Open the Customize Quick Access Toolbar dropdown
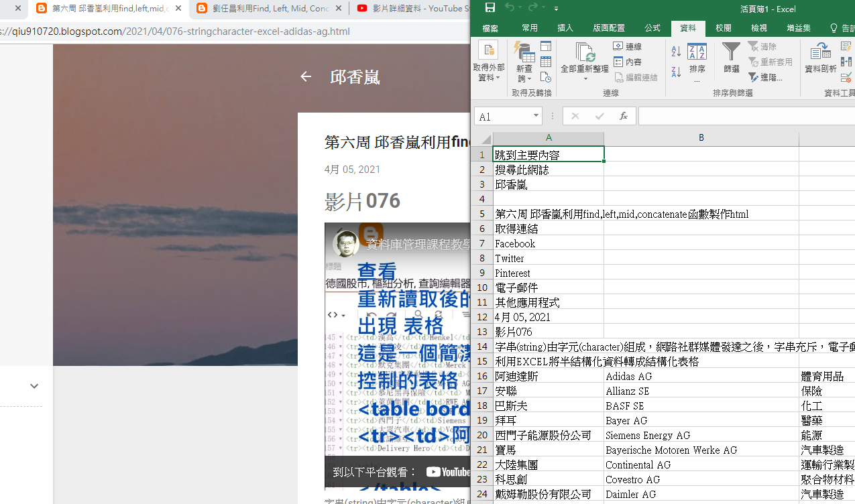This screenshot has height=504, width=855. (x=557, y=9)
